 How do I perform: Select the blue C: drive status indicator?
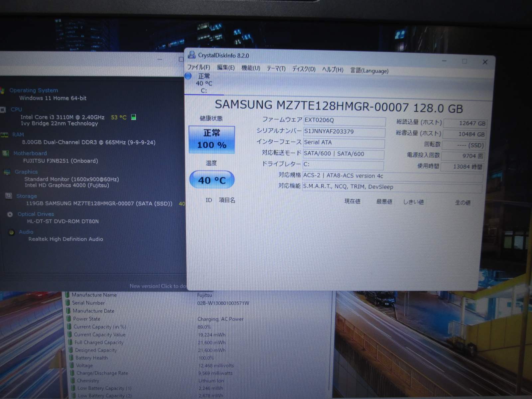coord(188,76)
